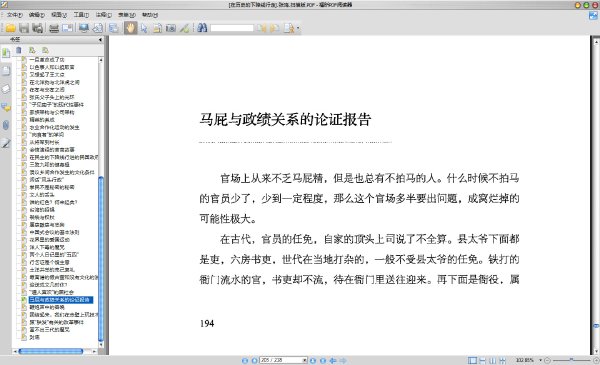Go to first page button
Image resolution: width=600 pixels, height=365 pixels.
tap(245, 360)
